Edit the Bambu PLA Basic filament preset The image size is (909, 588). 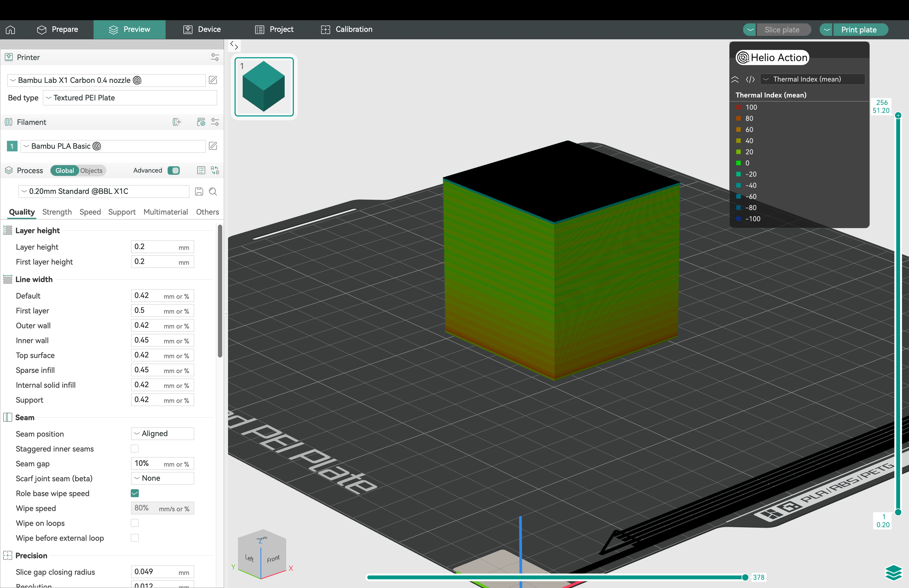point(213,146)
